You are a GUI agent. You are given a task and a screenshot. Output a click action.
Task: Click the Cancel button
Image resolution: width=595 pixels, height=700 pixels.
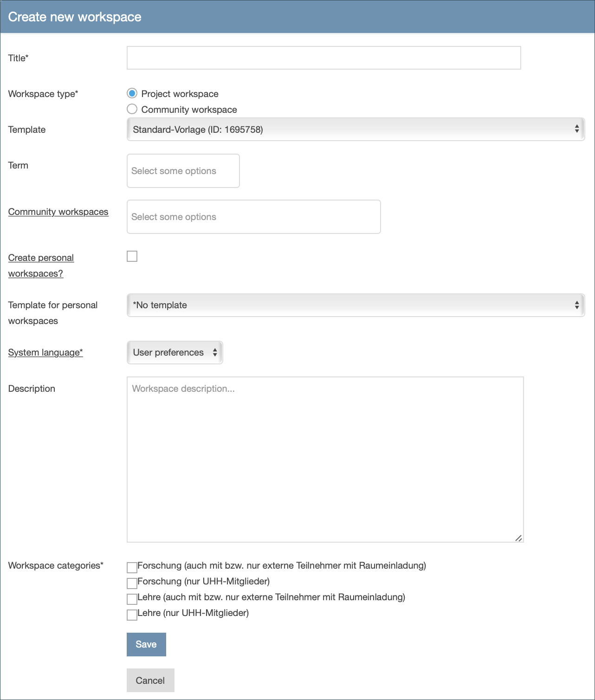click(x=150, y=681)
